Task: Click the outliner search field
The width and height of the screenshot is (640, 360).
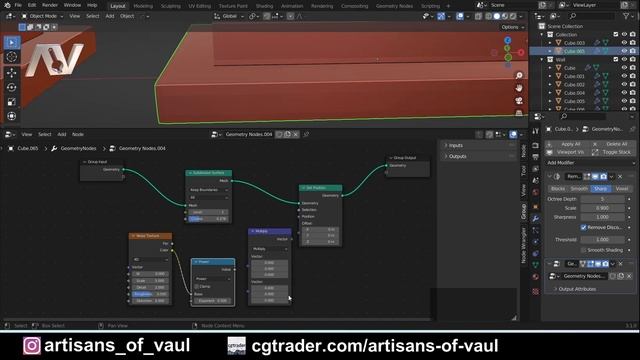Action: pyautogui.click(x=591, y=16)
